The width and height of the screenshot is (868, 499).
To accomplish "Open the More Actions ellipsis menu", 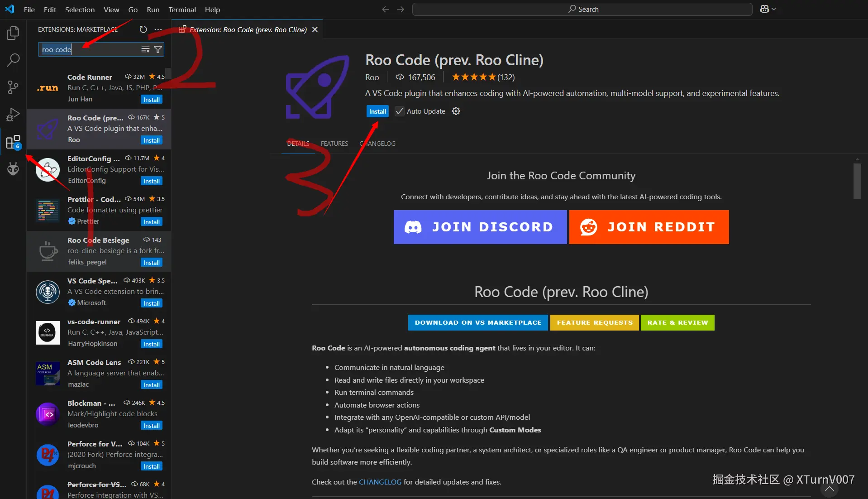I will coord(157,29).
